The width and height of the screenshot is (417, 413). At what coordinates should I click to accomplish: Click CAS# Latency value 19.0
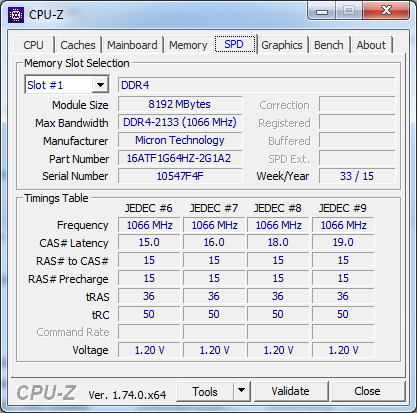coord(343,242)
